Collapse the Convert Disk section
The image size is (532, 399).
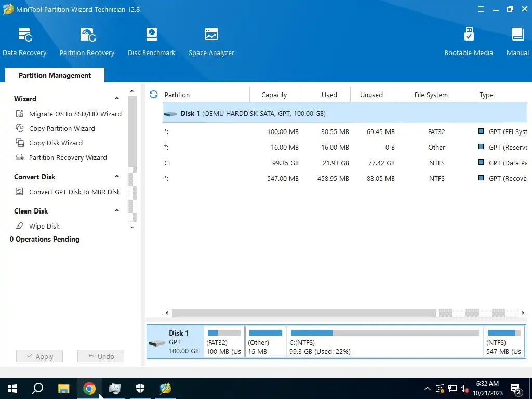pyautogui.click(x=117, y=177)
